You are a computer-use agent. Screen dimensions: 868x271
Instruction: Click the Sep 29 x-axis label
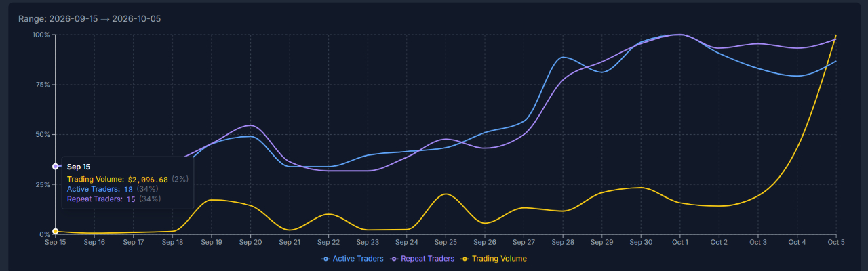coord(601,241)
